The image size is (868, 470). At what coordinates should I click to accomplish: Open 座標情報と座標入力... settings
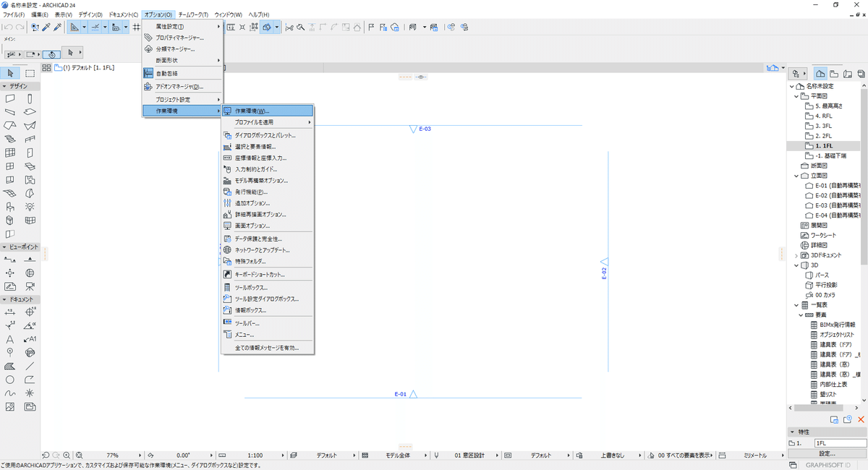268,158
